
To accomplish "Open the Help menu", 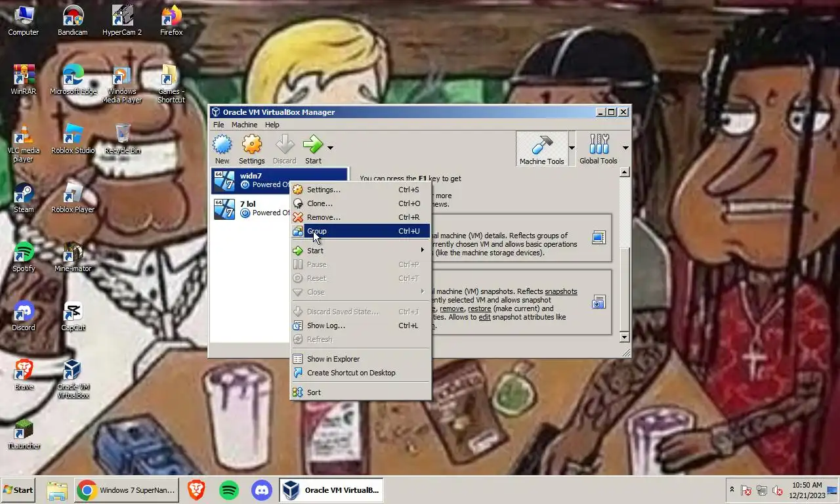I will pos(272,125).
